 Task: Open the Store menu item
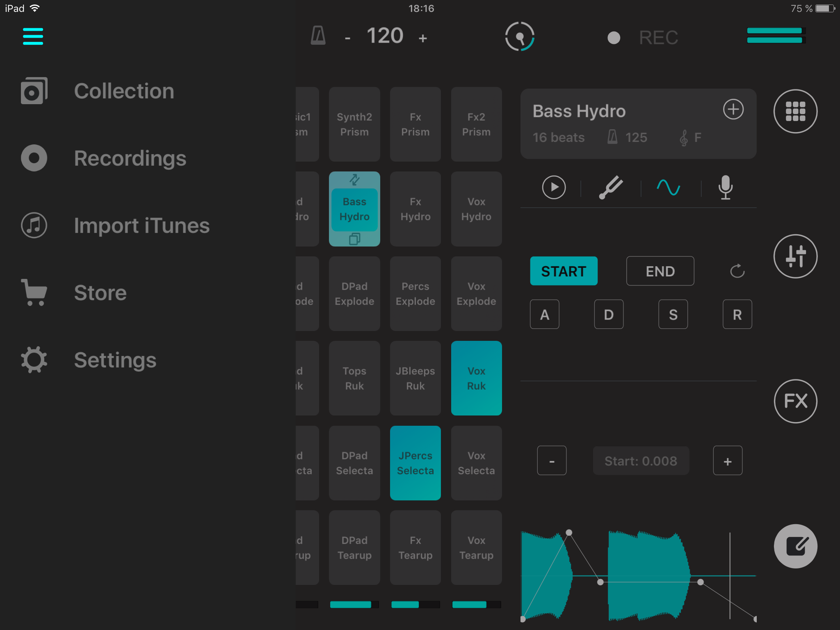tap(100, 293)
